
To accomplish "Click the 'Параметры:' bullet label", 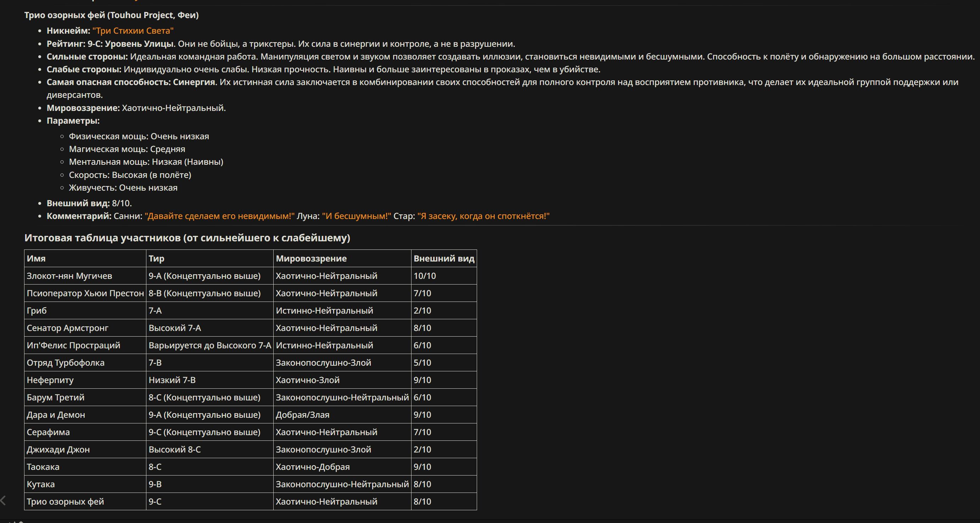I will click(x=73, y=121).
